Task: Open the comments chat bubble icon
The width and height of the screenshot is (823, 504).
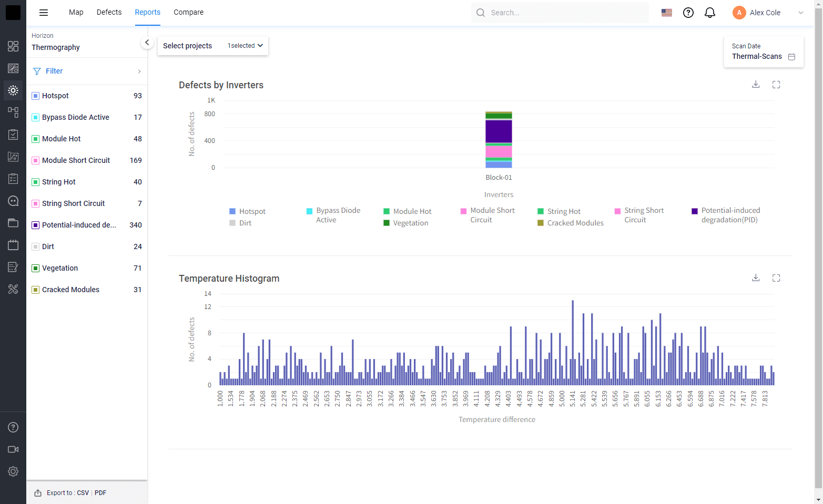Action: coord(13,200)
